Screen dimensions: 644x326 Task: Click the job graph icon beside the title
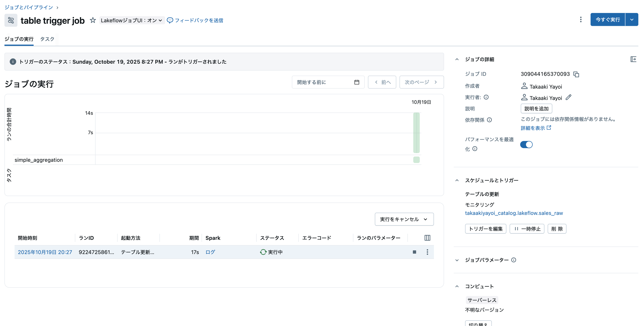click(11, 20)
